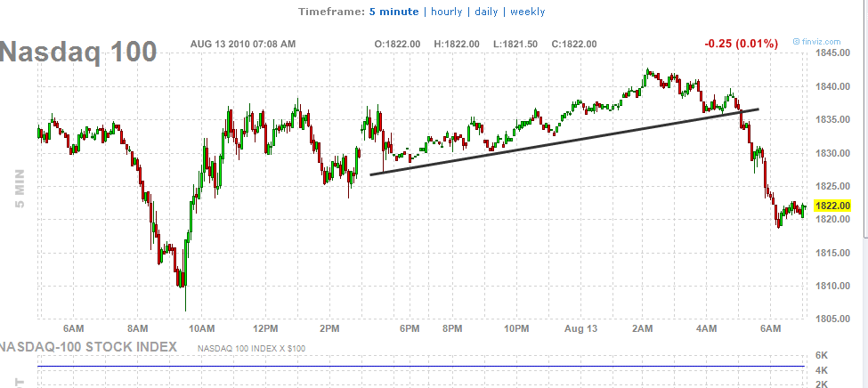The image size is (868, 388).
Task: Click the 10AM time axis label
Action: click(201, 328)
